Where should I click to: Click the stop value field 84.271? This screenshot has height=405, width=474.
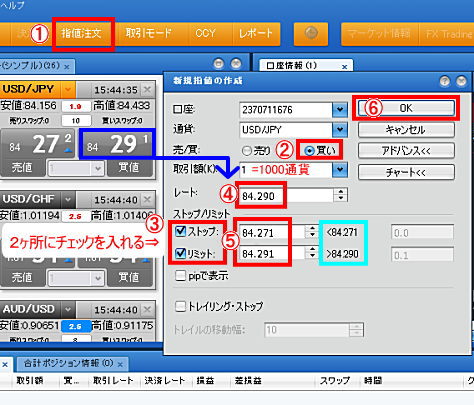tap(272, 233)
